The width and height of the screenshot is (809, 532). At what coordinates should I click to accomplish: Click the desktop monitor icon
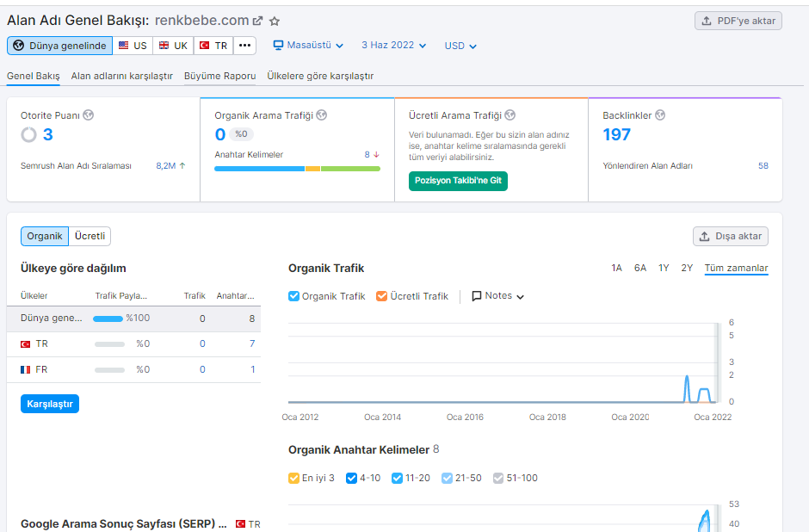[278, 46]
